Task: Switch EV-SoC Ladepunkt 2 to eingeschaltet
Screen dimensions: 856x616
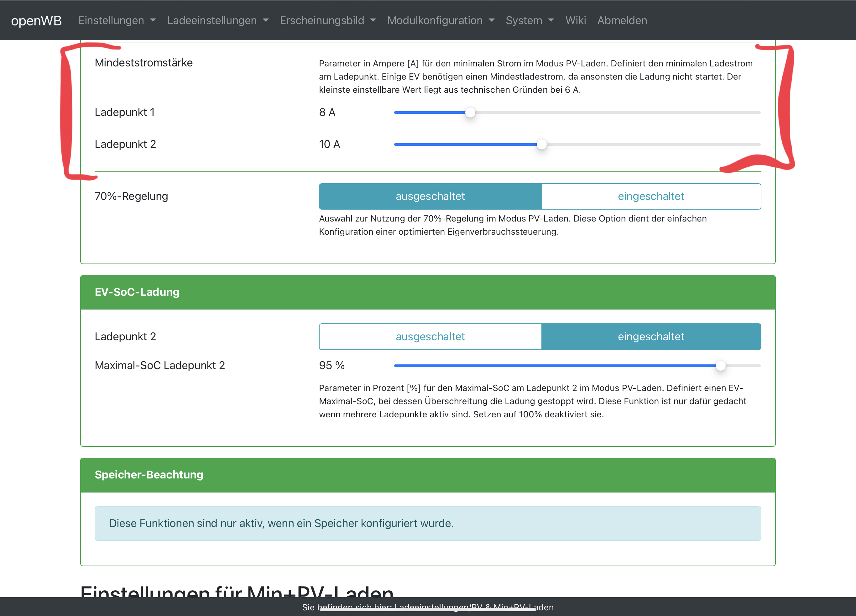Action: [651, 337]
